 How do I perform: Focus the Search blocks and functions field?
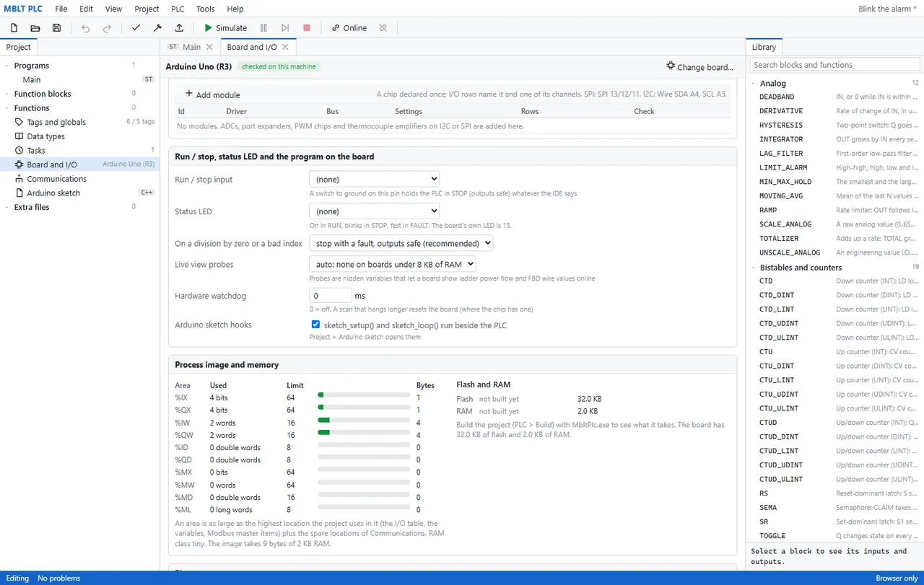pyautogui.click(x=834, y=65)
